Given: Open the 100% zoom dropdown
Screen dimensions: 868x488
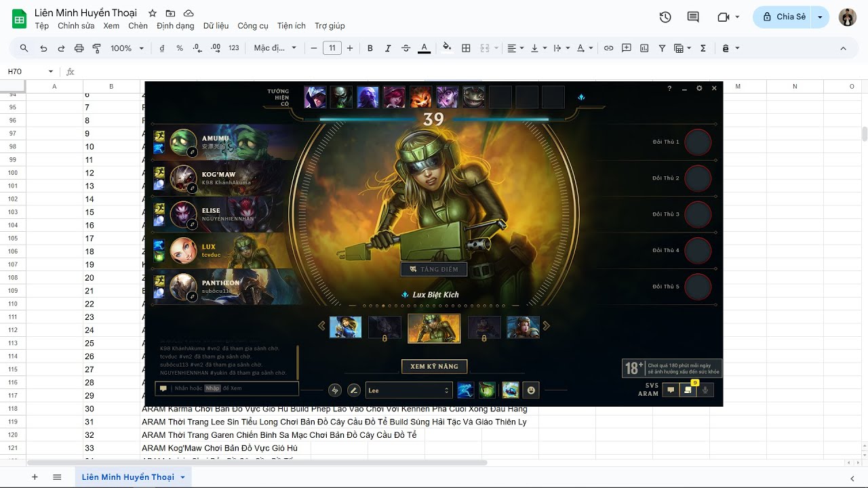Looking at the screenshot, I should click(127, 48).
